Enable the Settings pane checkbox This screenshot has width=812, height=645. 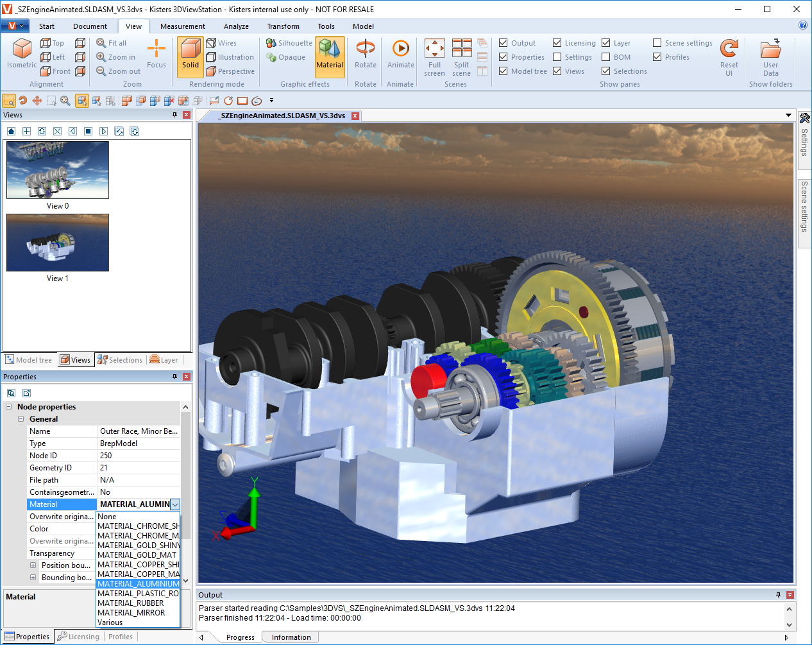pyautogui.click(x=557, y=57)
